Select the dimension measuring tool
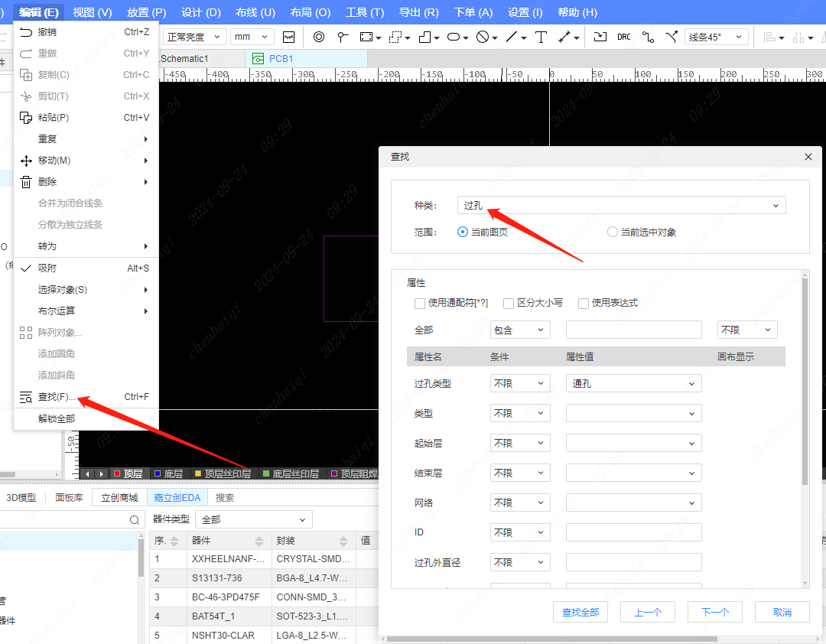 (564, 37)
